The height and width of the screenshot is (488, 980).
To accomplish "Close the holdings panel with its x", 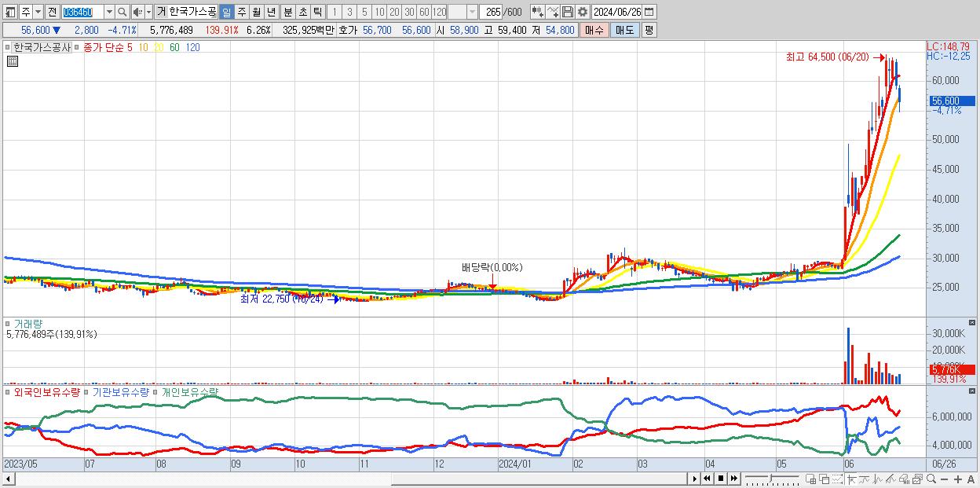I will pyautogui.click(x=972, y=391).
